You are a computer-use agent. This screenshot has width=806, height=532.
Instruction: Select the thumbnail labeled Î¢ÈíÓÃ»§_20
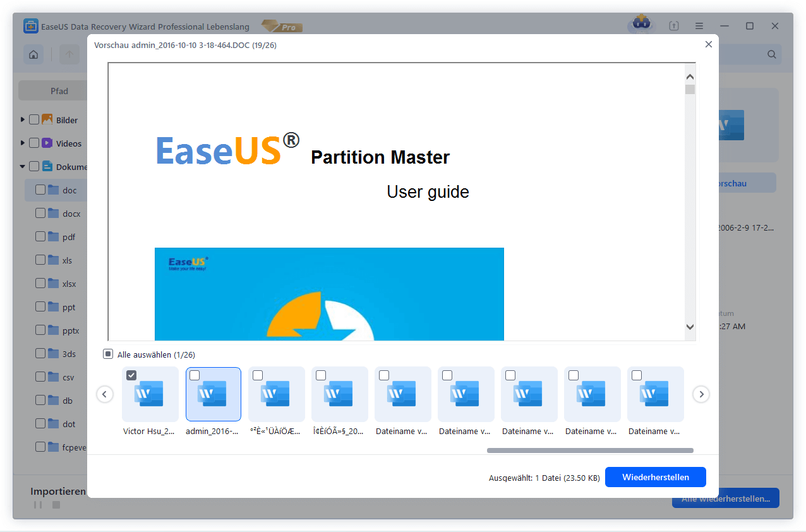340,394
